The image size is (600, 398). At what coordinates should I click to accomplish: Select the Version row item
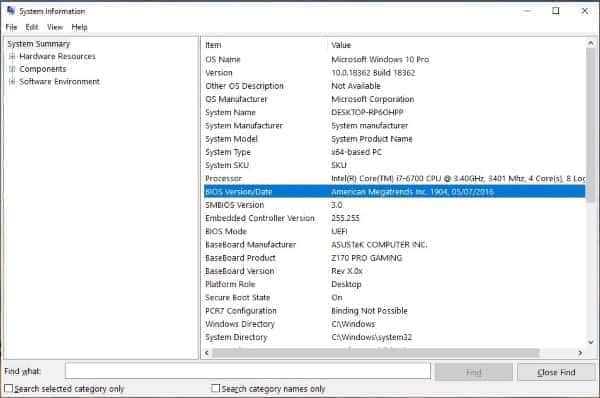[394, 73]
